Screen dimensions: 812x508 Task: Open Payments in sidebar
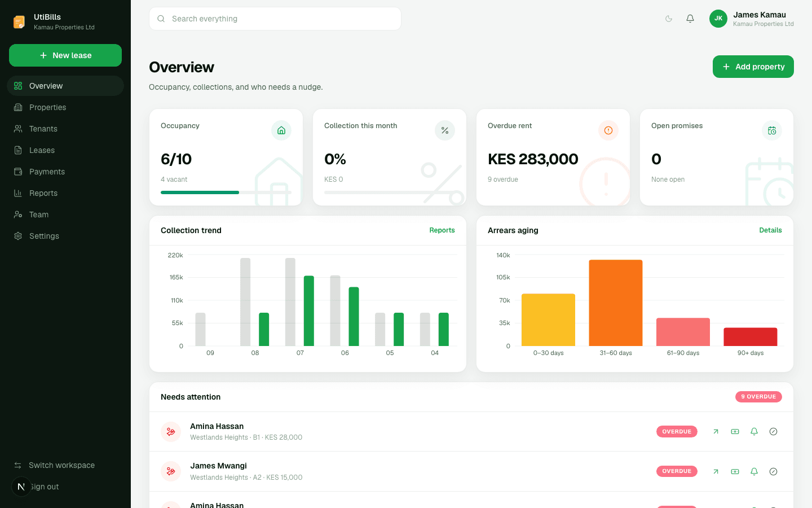(x=65, y=172)
